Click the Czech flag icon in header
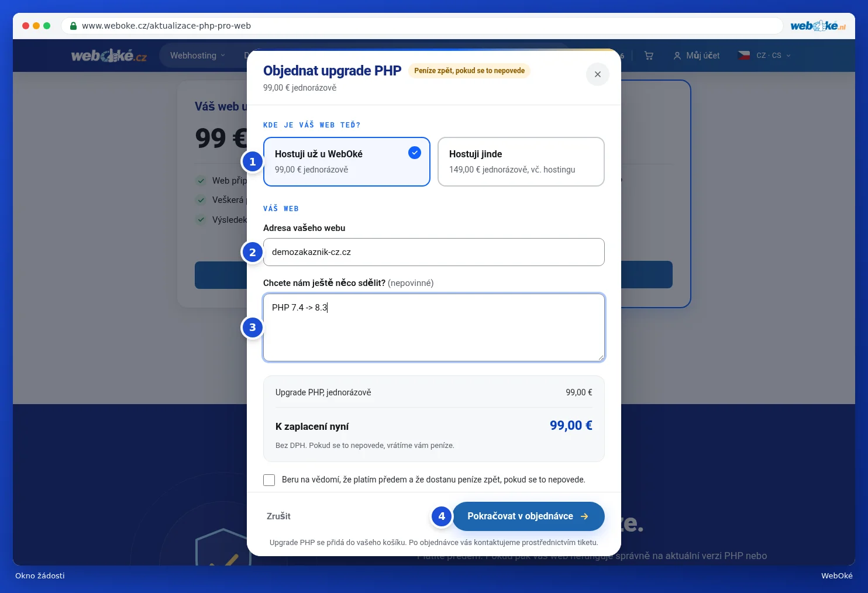Viewport: 868px width, 593px height. (x=744, y=56)
